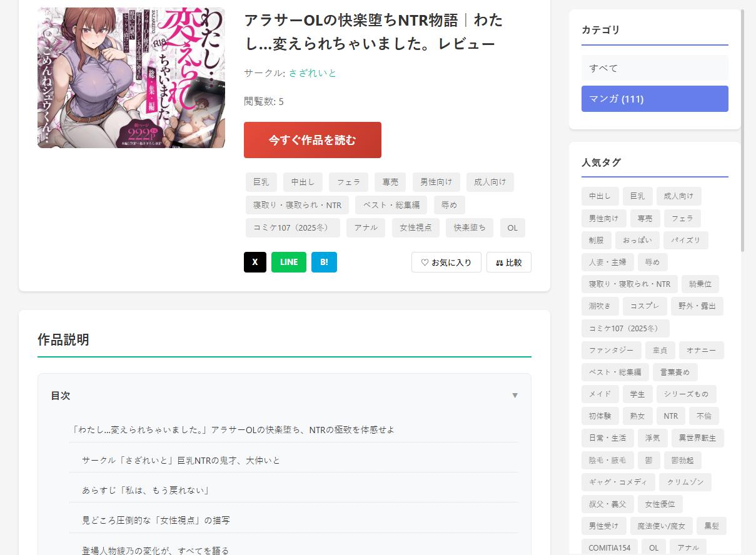This screenshot has width=756, height=555.
Task: Select the すべて category
Action: [654, 68]
